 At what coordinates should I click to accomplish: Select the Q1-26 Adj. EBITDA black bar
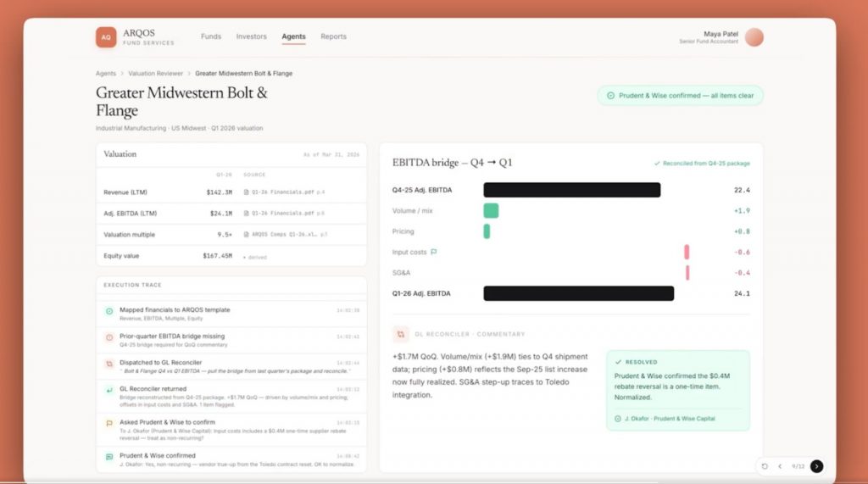point(578,293)
